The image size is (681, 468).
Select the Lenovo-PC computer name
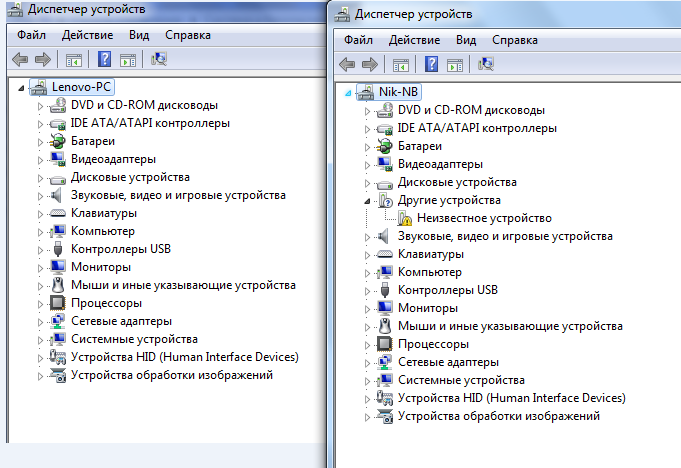(81, 87)
